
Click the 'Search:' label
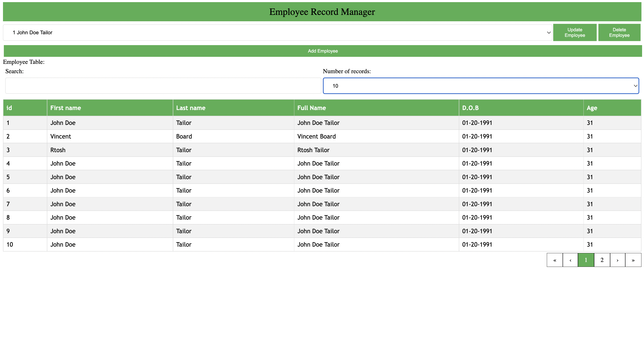click(x=14, y=71)
